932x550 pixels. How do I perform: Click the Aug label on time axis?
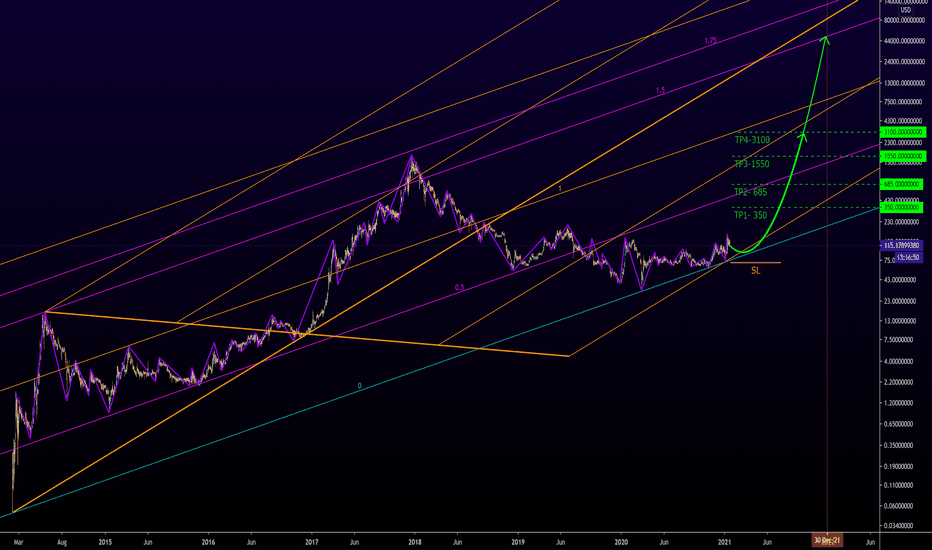point(62,542)
